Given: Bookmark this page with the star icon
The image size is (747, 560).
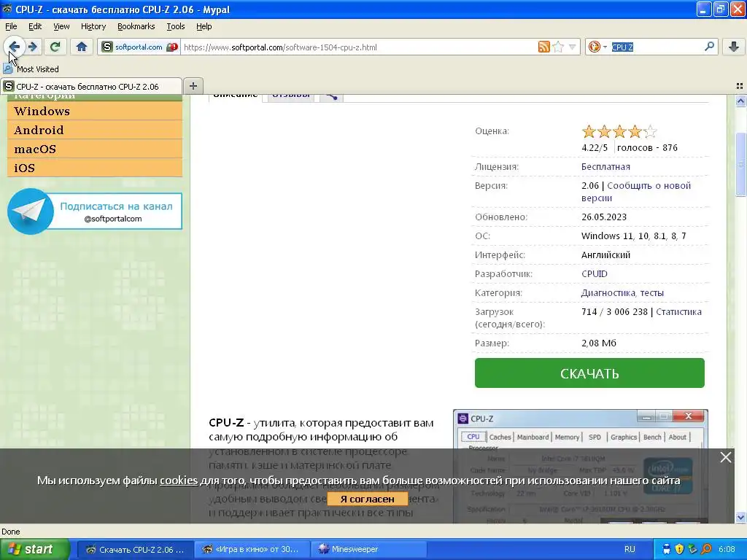Looking at the screenshot, I should coord(558,47).
